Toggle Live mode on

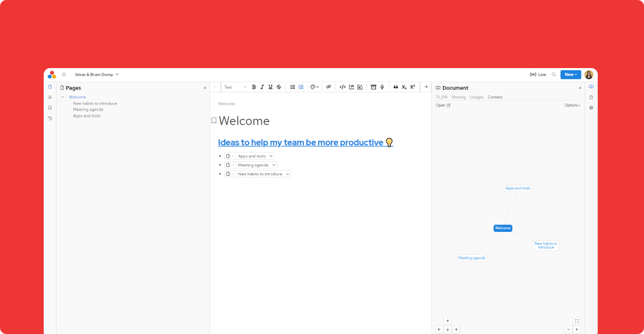pos(538,75)
